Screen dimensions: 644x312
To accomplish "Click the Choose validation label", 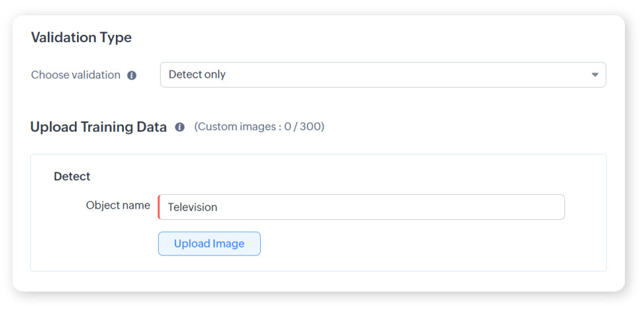I will click(76, 75).
